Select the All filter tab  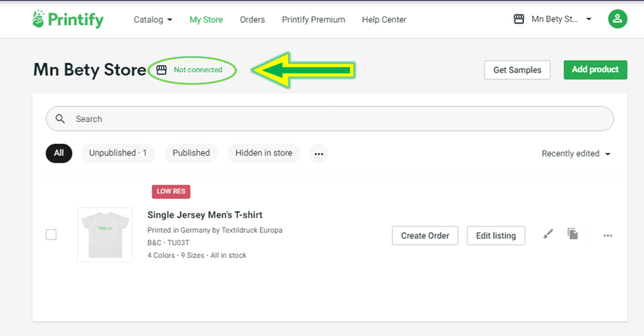pos(59,153)
